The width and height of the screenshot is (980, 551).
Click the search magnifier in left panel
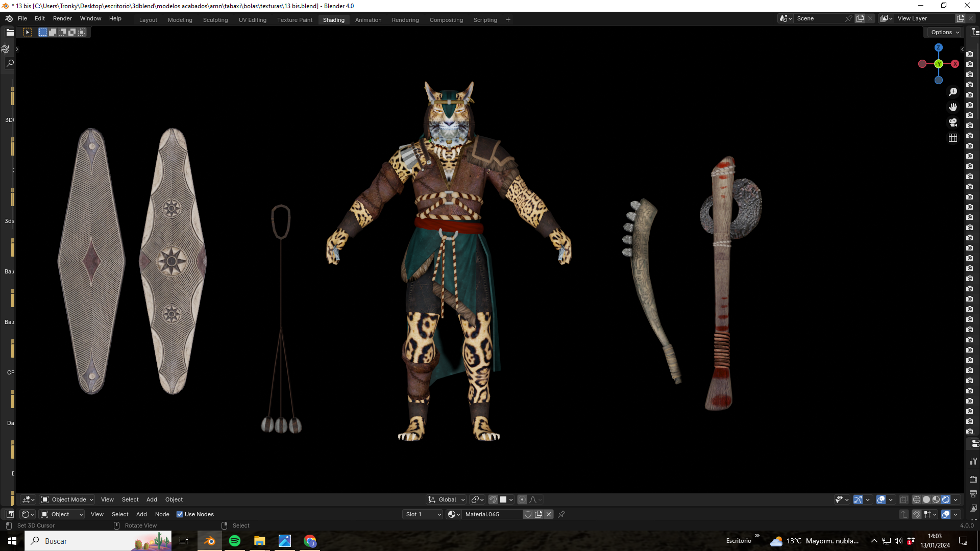pyautogui.click(x=10, y=63)
